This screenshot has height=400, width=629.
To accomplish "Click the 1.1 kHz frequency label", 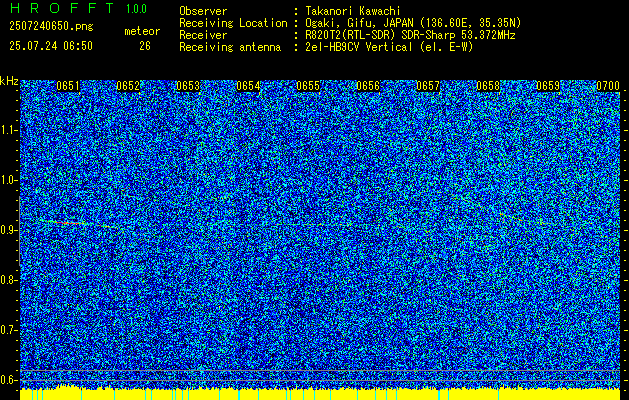I will tap(8, 130).
